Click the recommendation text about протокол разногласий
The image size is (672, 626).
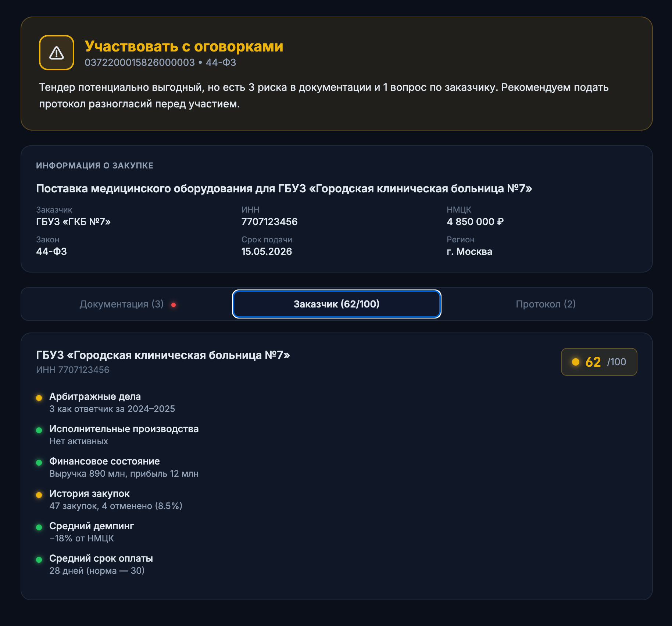click(324, 96)
